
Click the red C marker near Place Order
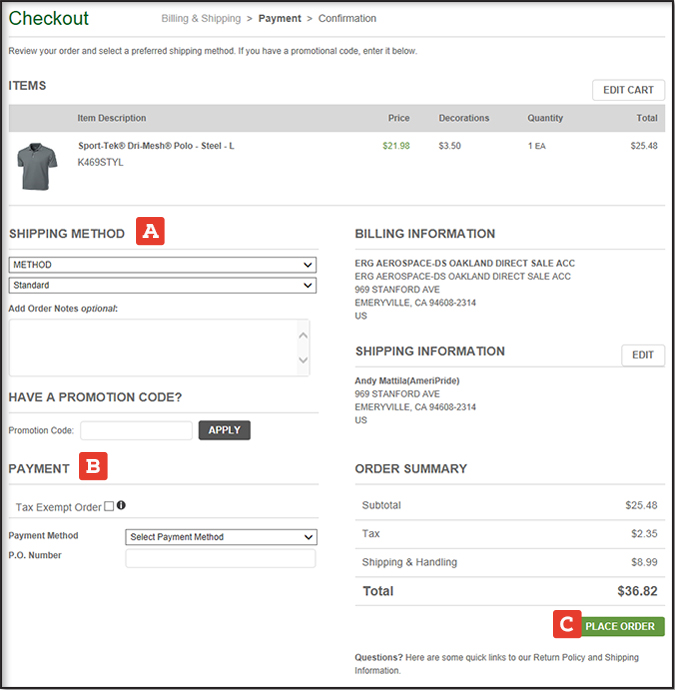[566, 625]
